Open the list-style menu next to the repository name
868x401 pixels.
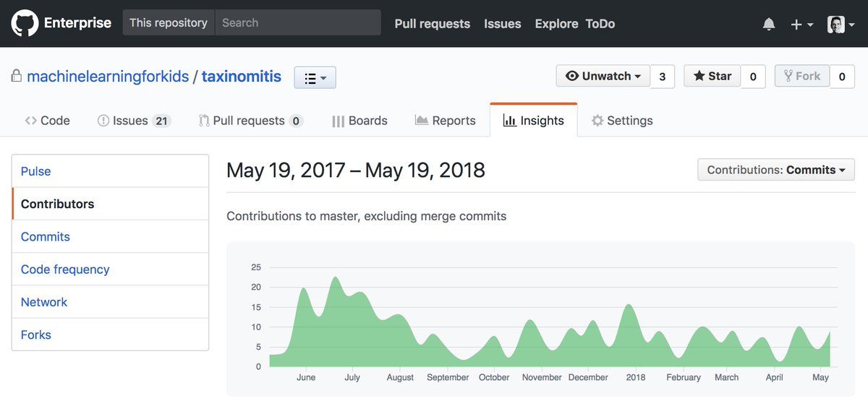pos(315,77)
